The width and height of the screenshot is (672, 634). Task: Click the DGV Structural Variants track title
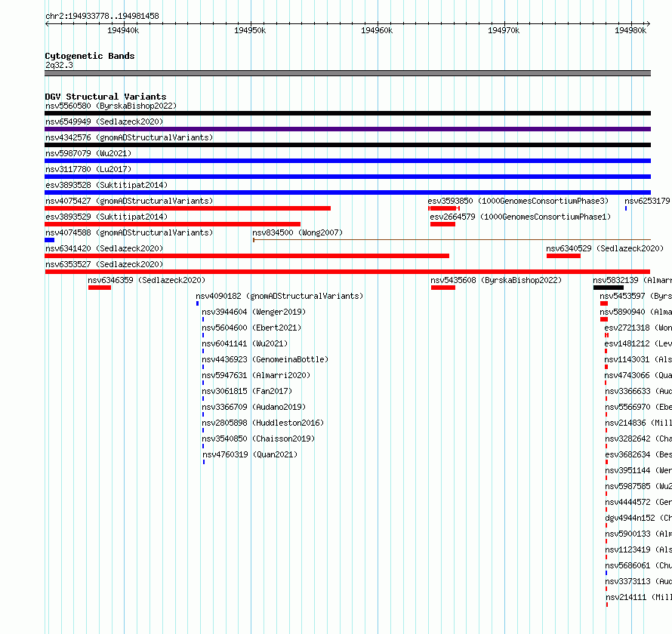106,97
